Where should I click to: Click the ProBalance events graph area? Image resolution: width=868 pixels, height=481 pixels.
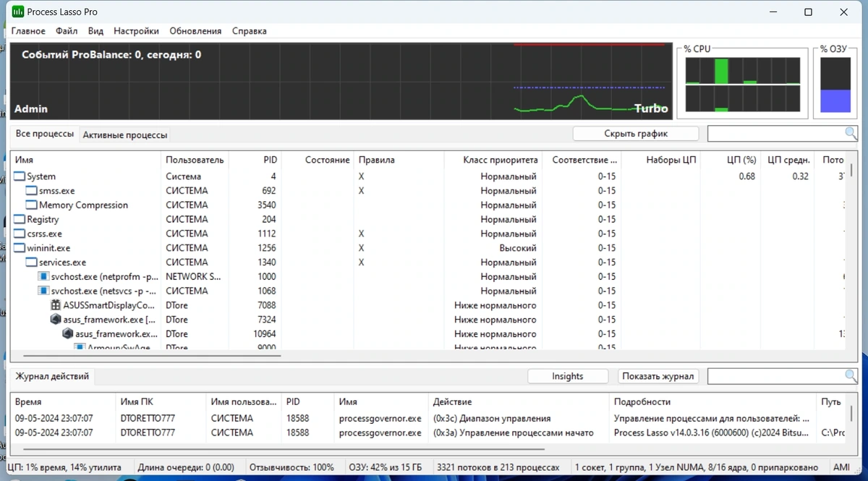coord(340,81)
